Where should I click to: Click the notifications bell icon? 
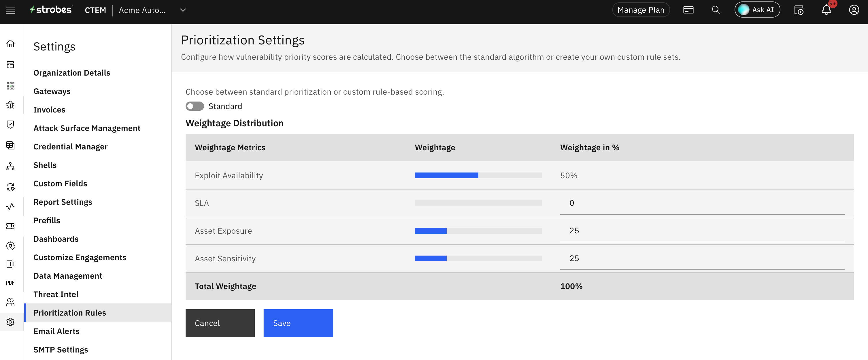[826, 10]
